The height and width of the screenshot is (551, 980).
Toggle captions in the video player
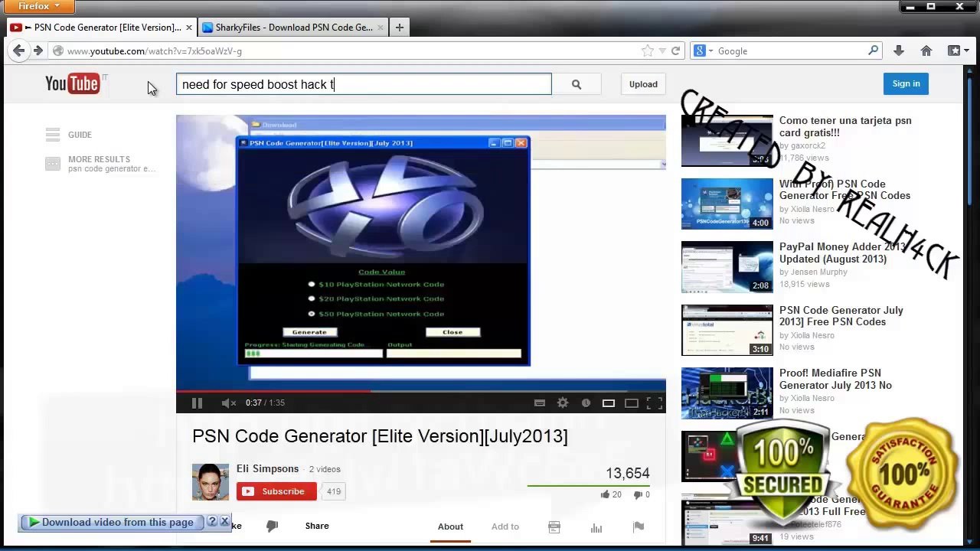540,403
